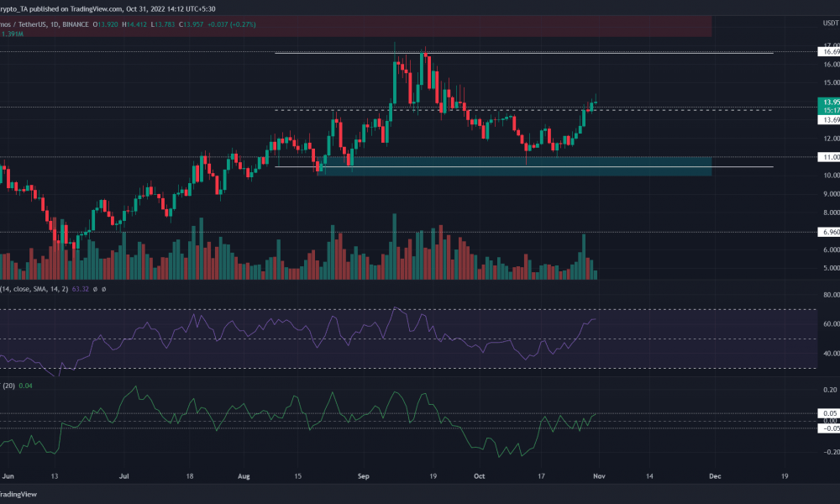
Task: Click the Oct label on time axis
Action: pos(479,475)
